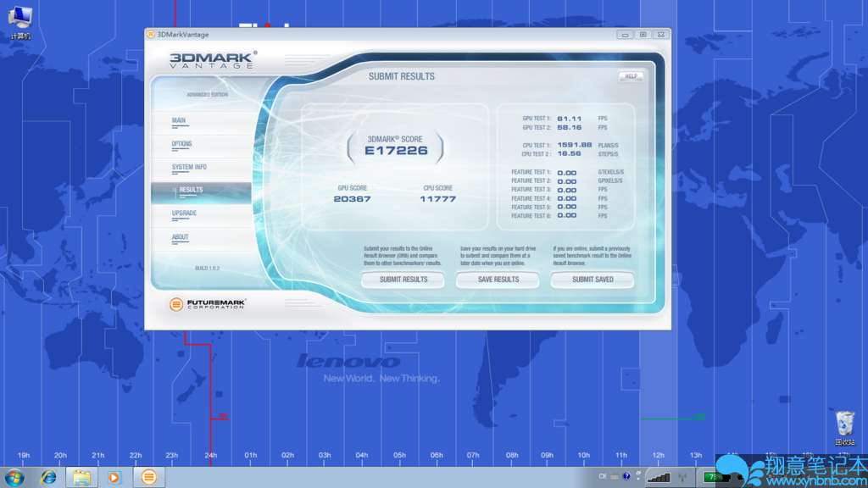Click the SUBMIT RESULTS page heading
The height and width of the screenshot is (488, 868).
click(401, 76)
